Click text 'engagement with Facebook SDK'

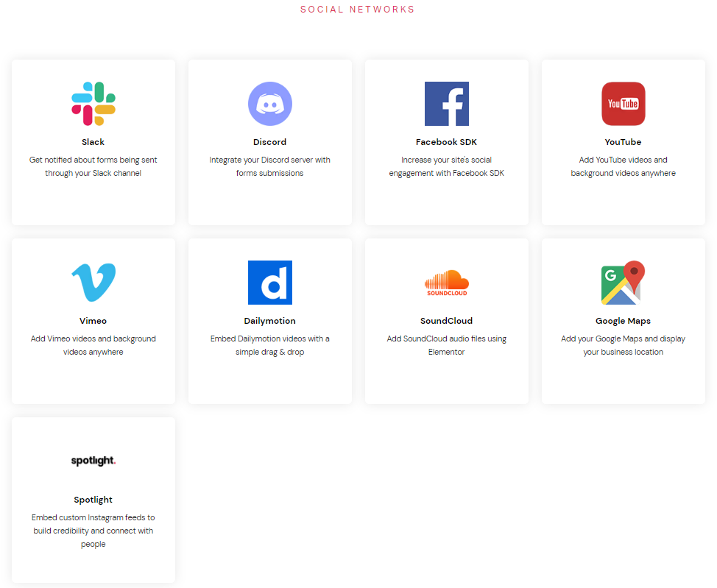(446, 173)
